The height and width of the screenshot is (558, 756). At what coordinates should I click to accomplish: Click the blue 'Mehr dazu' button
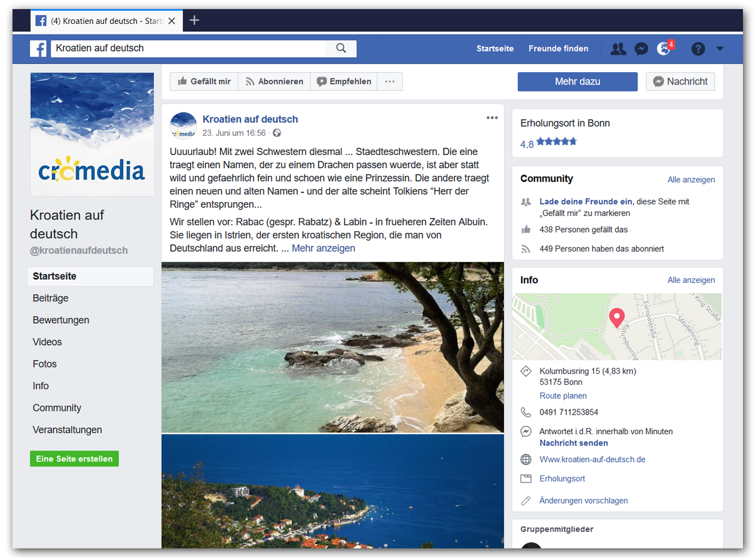[x=577, y=82]
